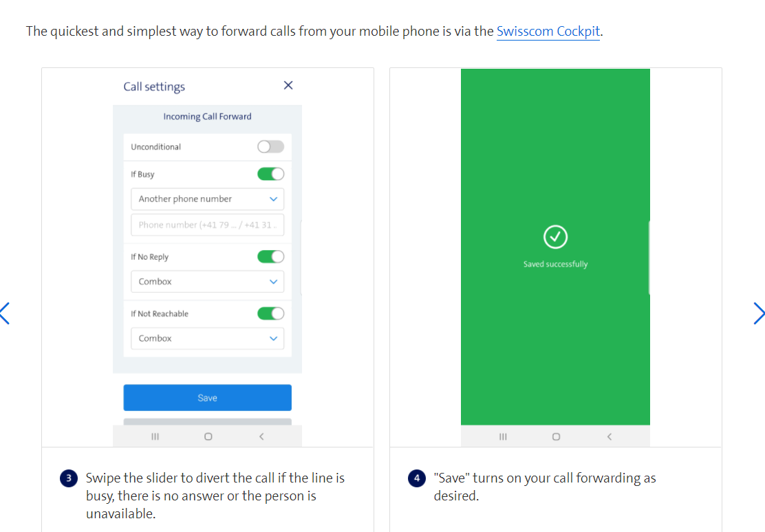Enable the Unconditional forwarding toggle
765x532 pixels.
[x=271, y=147]
